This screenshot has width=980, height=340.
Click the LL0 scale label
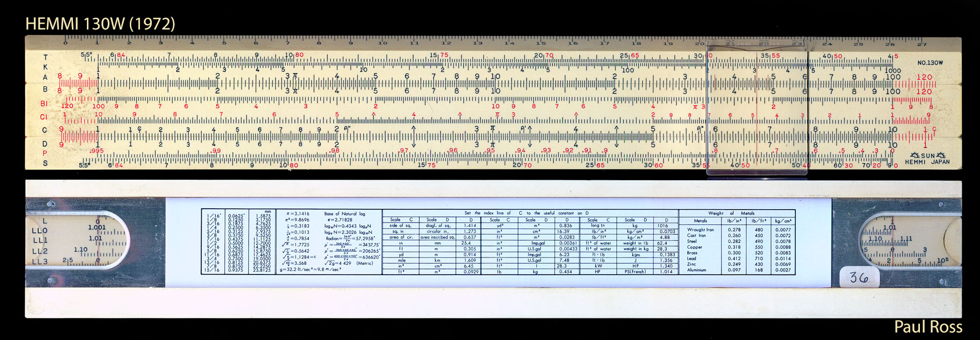point(40,231)
